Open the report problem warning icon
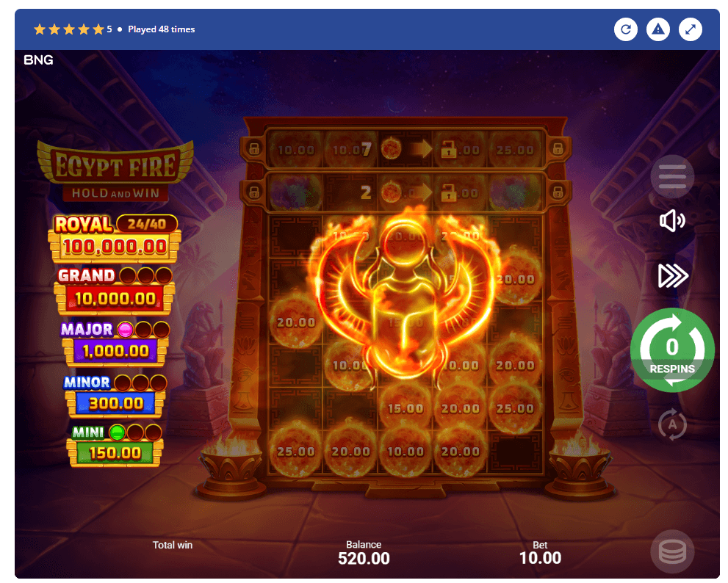 coord(658,29)
